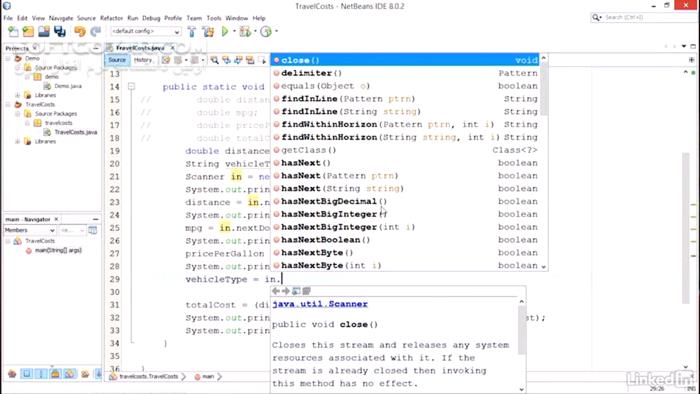The height and width of the screenshot is (394, 700).
Task: Run the project with the green arrow
Action: [225, 31]
